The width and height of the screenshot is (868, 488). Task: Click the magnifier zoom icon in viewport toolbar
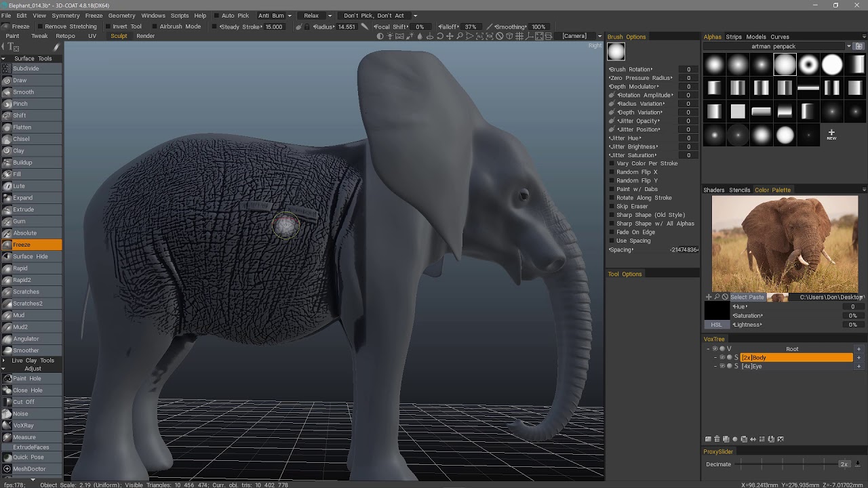(x=459, y=36)
